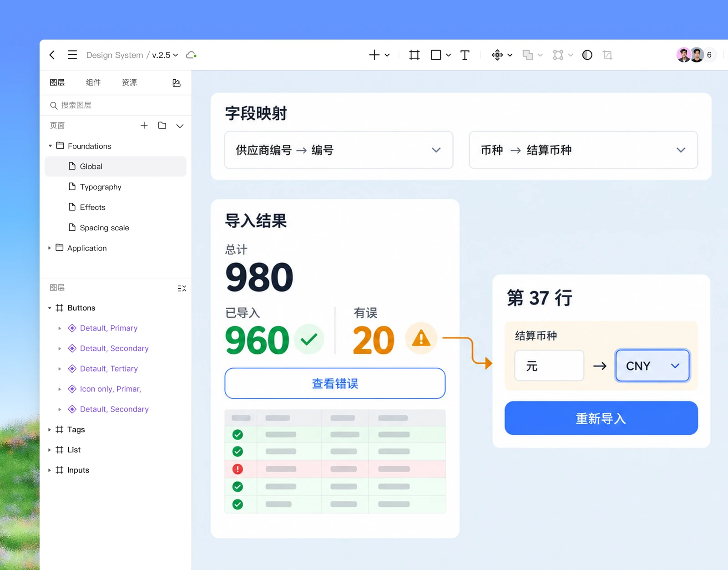Select the Inputs frame layer

(x=78, y=470)
